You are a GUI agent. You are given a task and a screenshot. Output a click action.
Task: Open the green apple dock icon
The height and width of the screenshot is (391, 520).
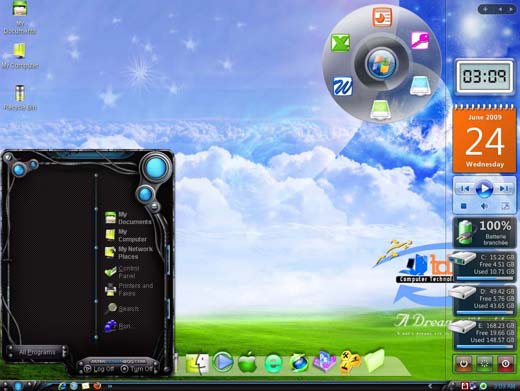pos(247,362)
